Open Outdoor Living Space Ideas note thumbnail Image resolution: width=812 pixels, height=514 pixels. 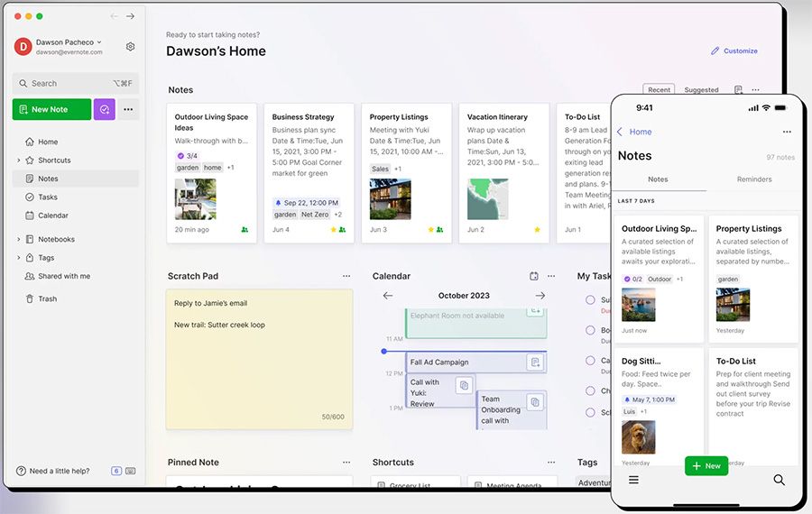[x=195, y=199]
